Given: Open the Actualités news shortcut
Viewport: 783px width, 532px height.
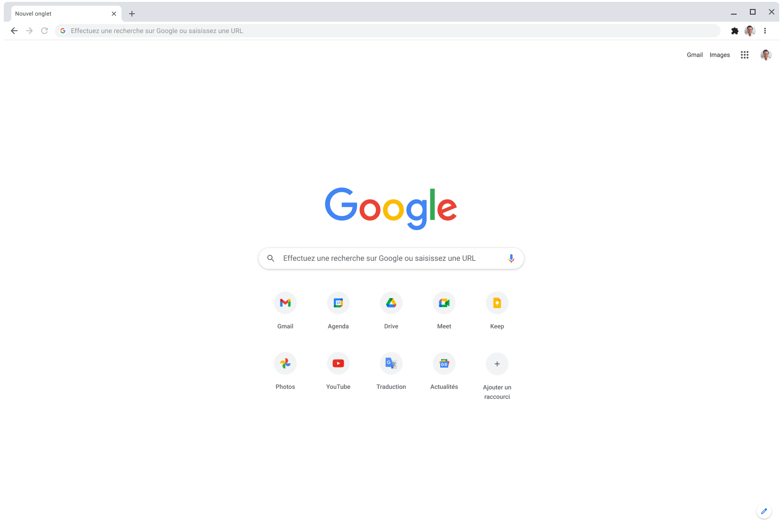Looking at the screenshot, I should (x=444, y=363).
